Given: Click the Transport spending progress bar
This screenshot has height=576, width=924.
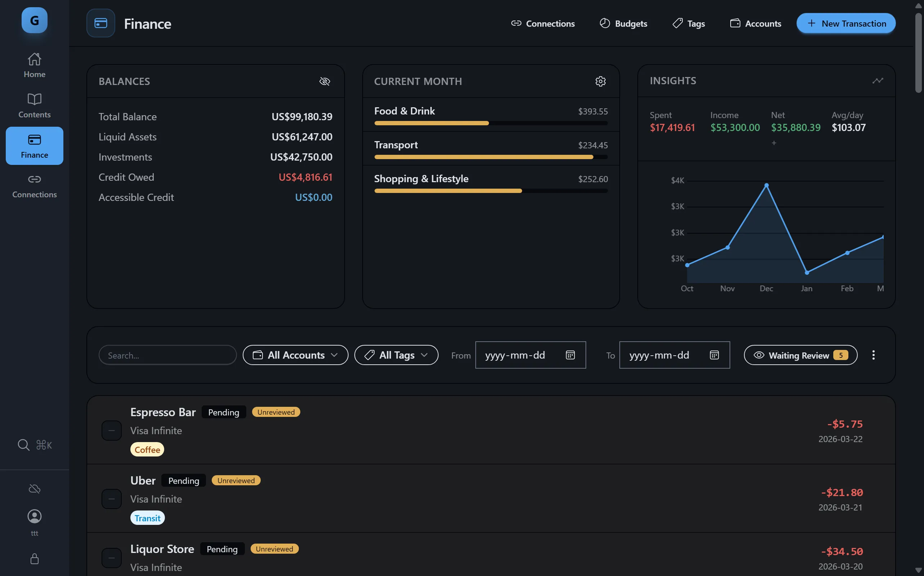Looking at the screenshot, I should (x=491, y=157).
